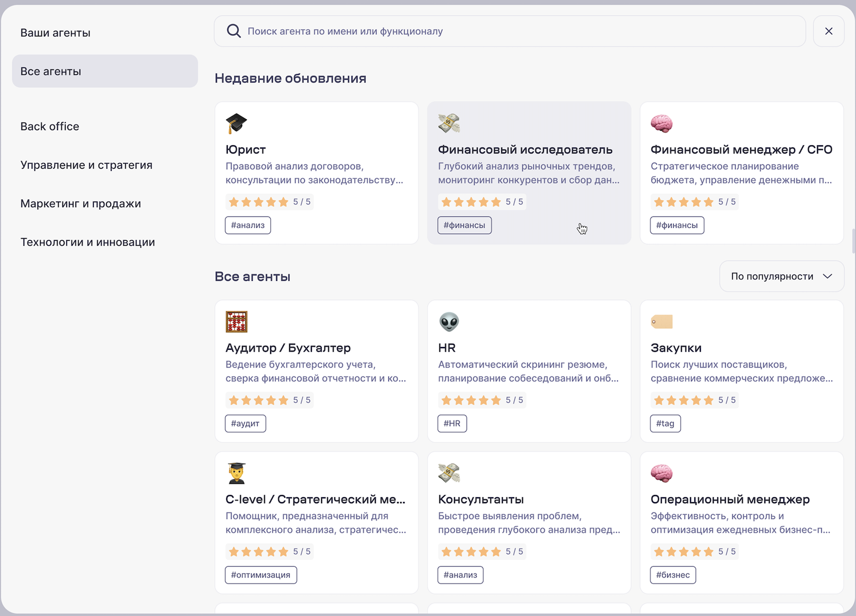This screenshot has width=856, height=616.
Task: Click the star rating on HR card
Action: pyautogui.click(x=470, y=400)
